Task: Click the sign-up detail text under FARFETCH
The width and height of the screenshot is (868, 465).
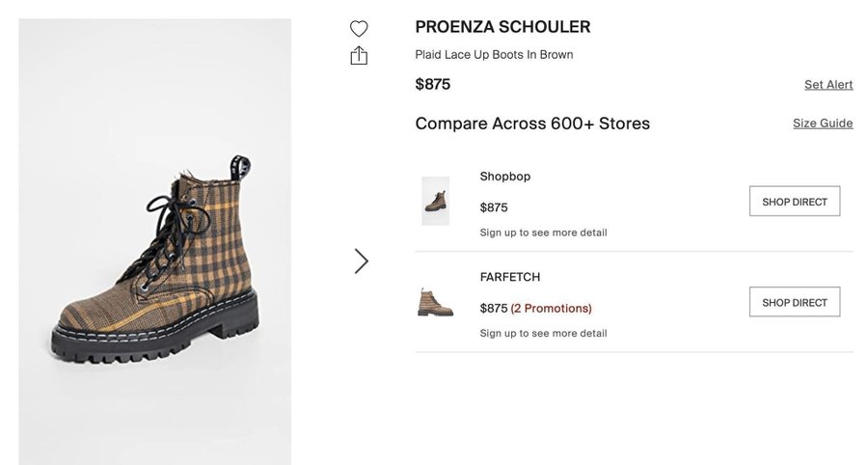Action: pyautogui.click(x=543, y=334)
